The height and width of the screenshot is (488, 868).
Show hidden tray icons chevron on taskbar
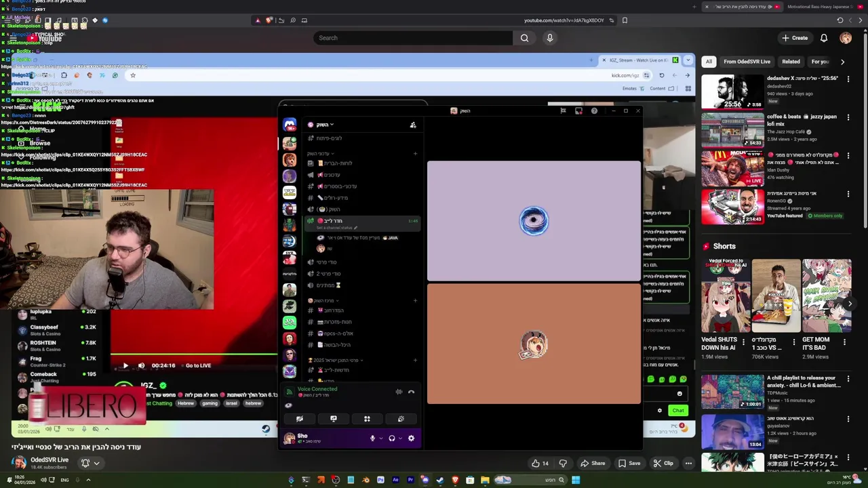pos(88,480)
